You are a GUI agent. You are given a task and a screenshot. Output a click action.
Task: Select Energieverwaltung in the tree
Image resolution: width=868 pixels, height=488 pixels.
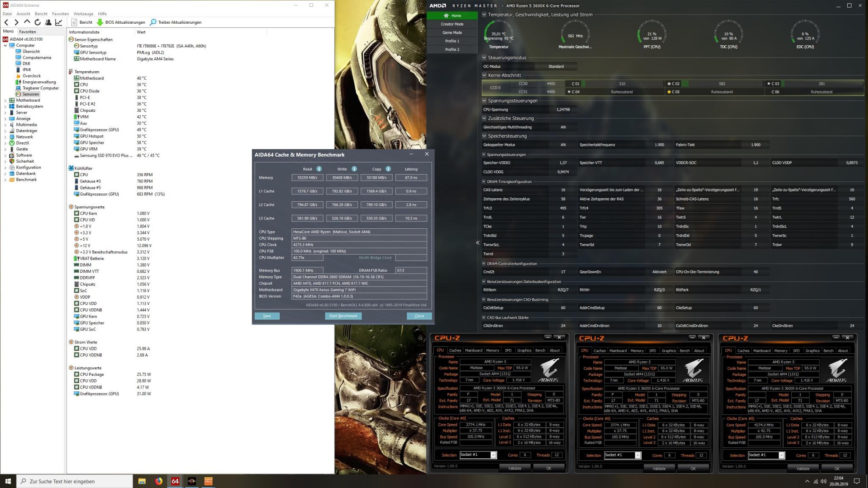[x=39, y=82]
